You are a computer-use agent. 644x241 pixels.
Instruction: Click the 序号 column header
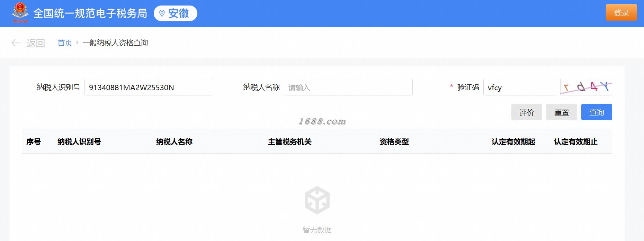tap(34, 142)
